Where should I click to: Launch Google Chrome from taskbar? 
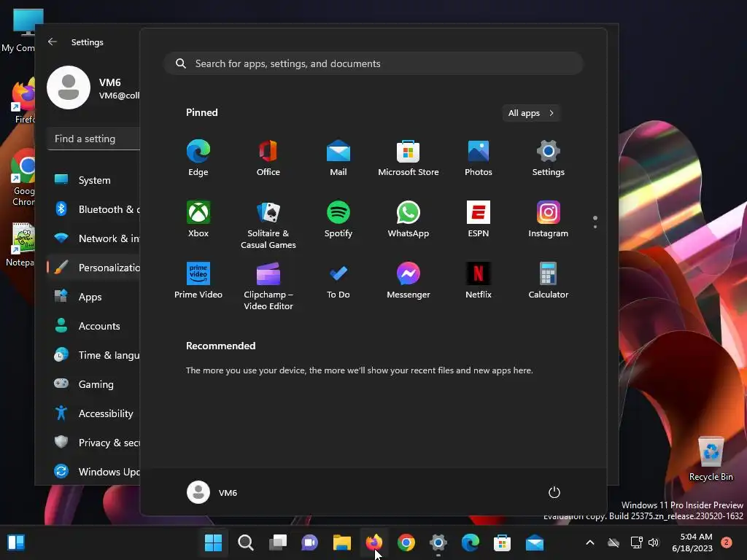pos(406,542)
